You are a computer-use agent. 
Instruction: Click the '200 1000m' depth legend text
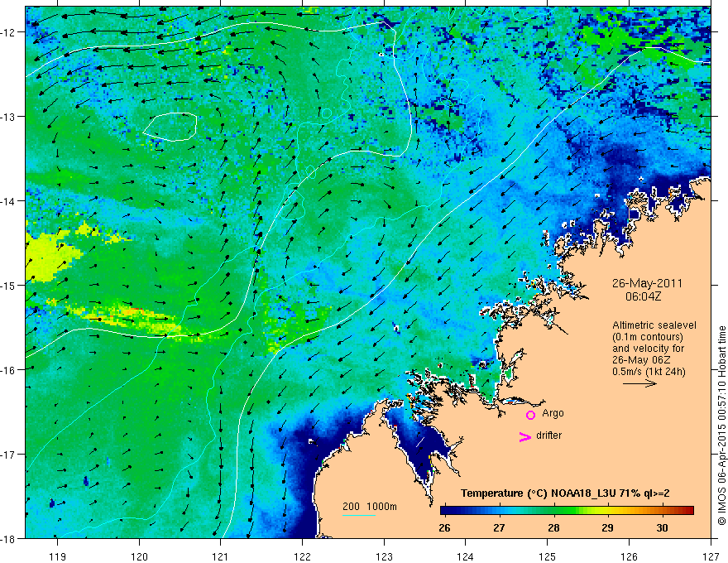click(x=370, y=507)
